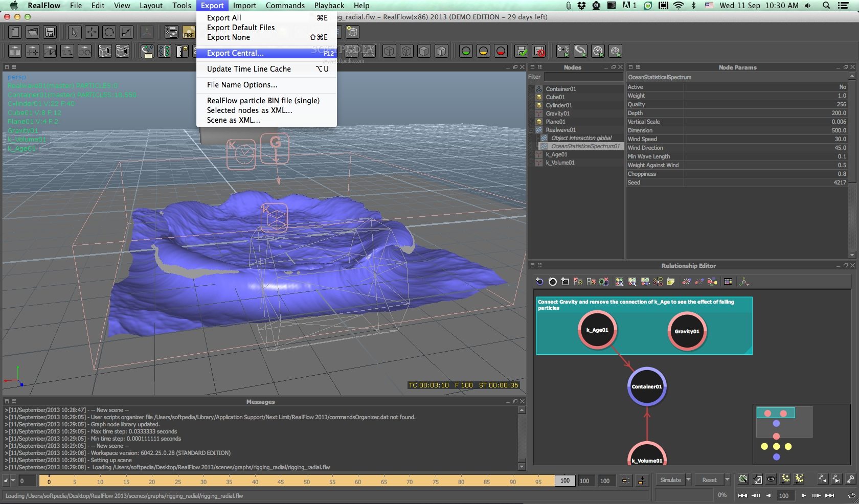Toggle the Active parameter for OceanStatisticalSpectrum
This screenshot has width=859, height=504.
[x=843, y=87]
